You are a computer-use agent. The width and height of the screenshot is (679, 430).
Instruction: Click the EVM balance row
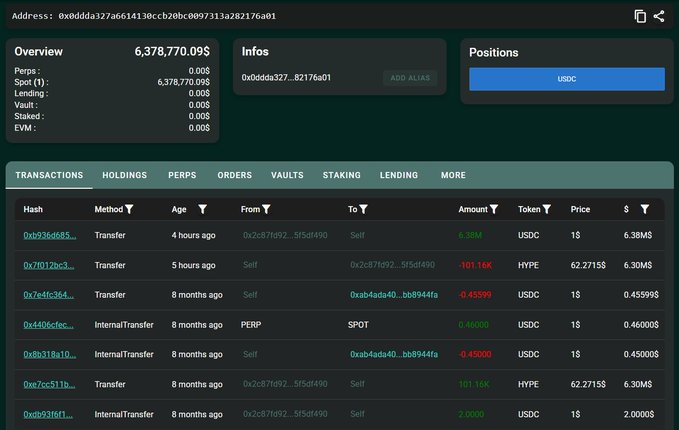(x=112, y=128)
